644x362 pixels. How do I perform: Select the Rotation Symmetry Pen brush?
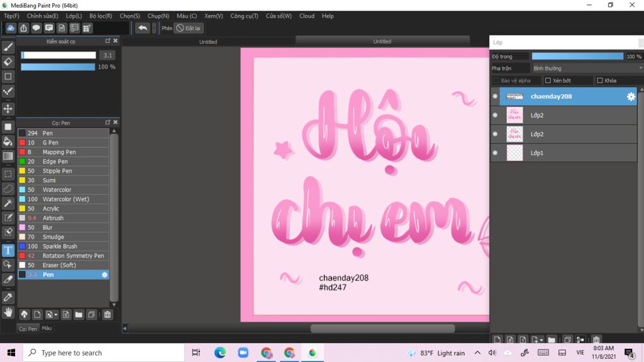(64, 256)
